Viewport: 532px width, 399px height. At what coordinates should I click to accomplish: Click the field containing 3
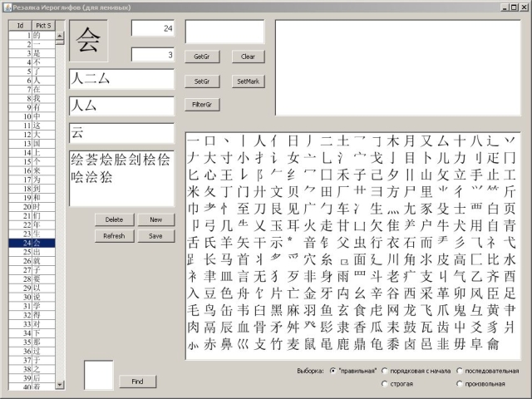point(153,55)
